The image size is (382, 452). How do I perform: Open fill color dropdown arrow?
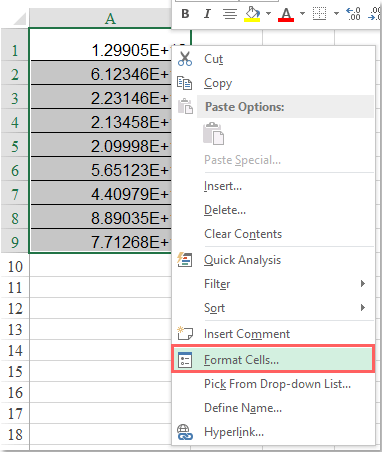(x=268, y=14)
